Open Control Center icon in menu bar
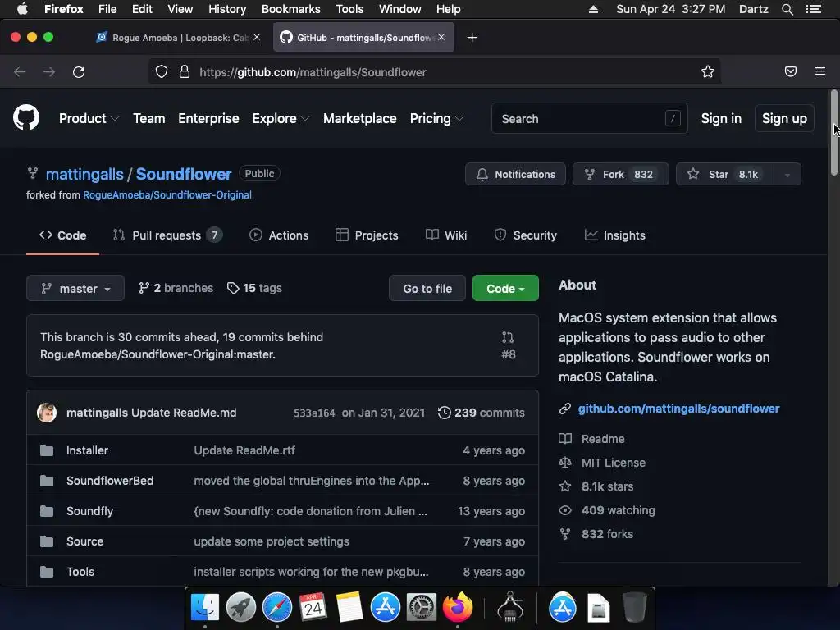Screen dimensions: 840x630 (x=813, y=9)
